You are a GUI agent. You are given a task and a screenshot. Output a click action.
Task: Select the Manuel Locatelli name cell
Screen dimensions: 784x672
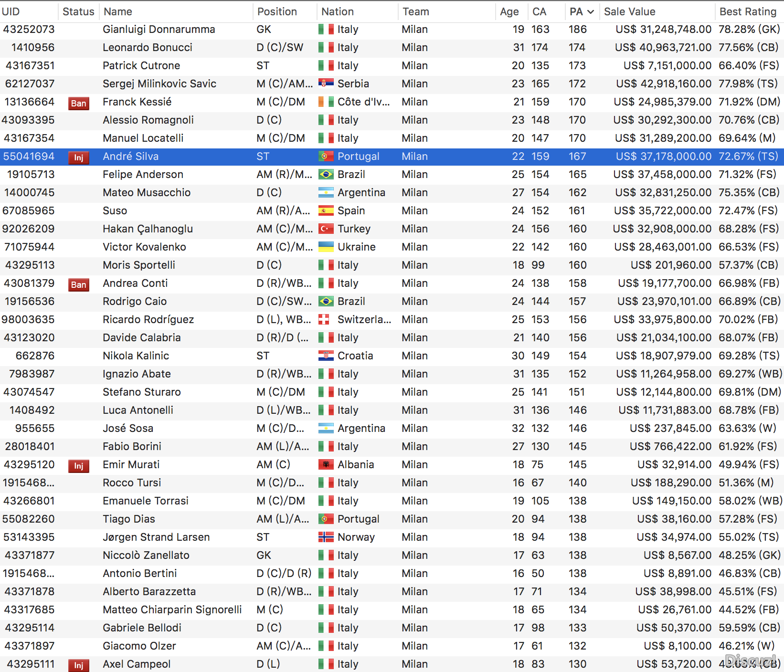pos(143,138)
